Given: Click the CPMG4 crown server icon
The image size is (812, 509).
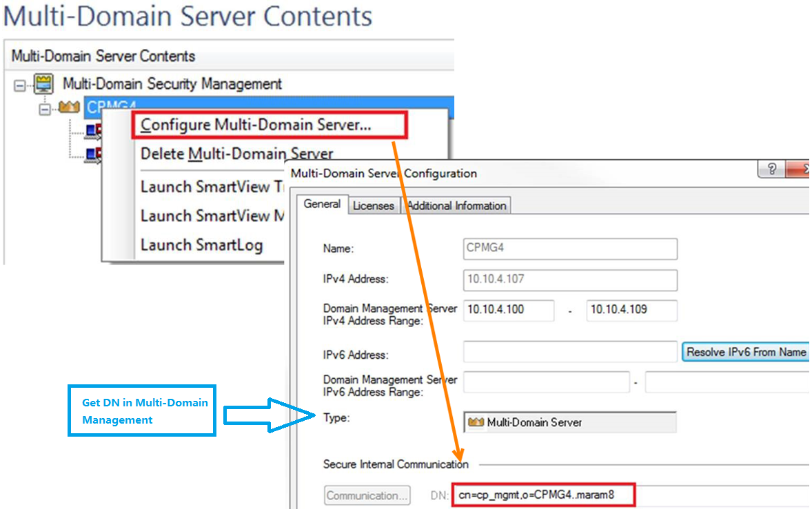Looking at the screenshot, I should [69, 107].
